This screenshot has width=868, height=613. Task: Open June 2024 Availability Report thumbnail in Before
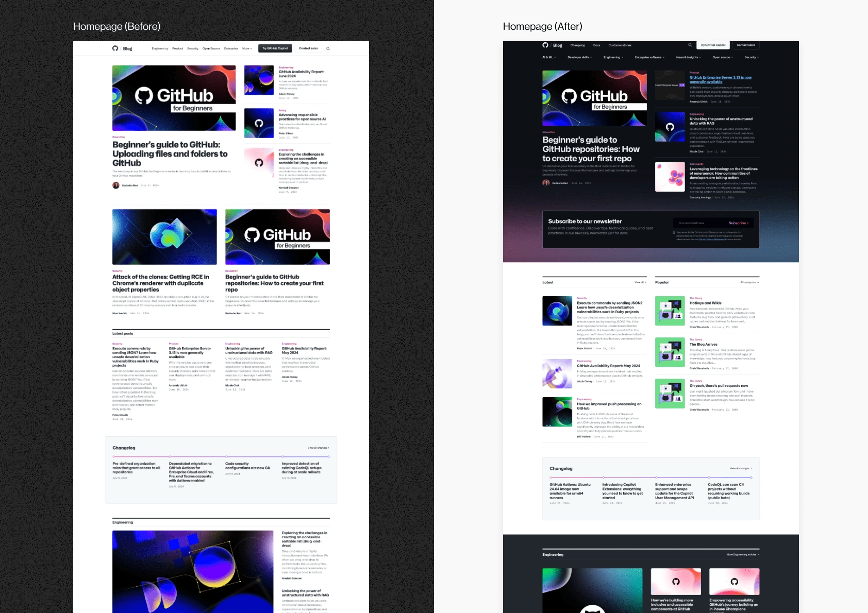[x=259, y=80]
